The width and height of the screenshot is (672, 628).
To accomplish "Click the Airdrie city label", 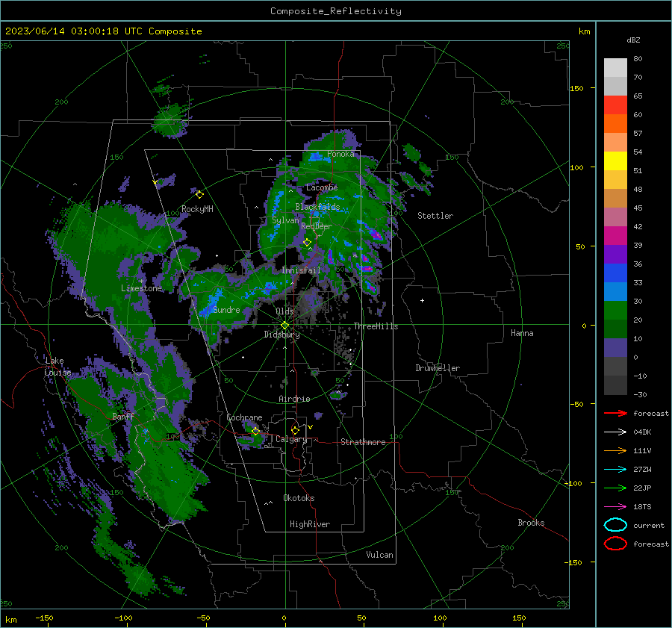I will pos(294,399).
